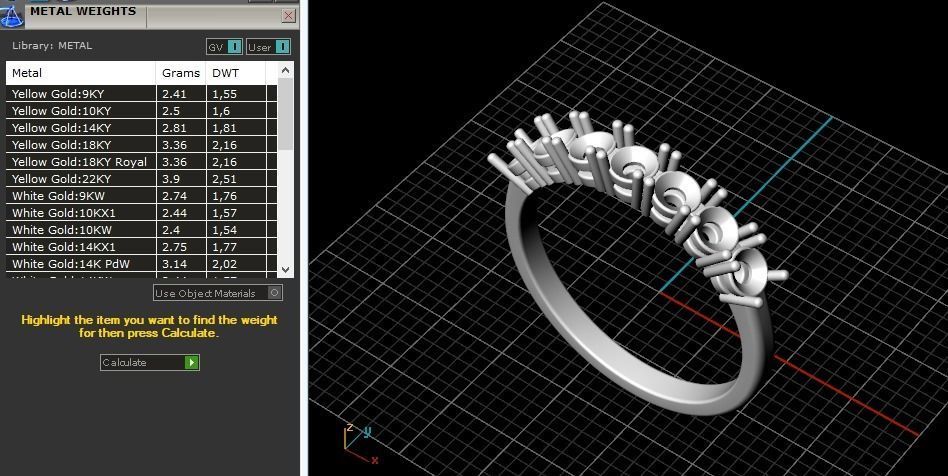The width and height of the screenshot is (948, 476).
Task: Toggle the User library switch
Action: coord(268,47)
